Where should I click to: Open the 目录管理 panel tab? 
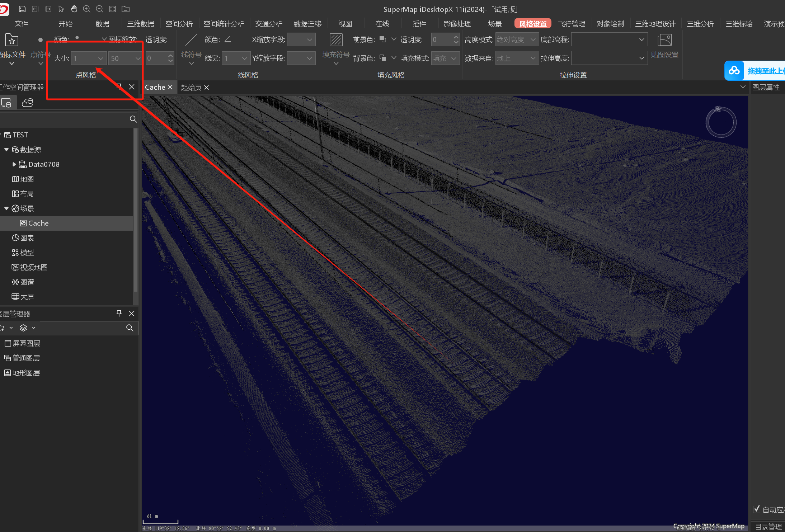tap(768, 526)
